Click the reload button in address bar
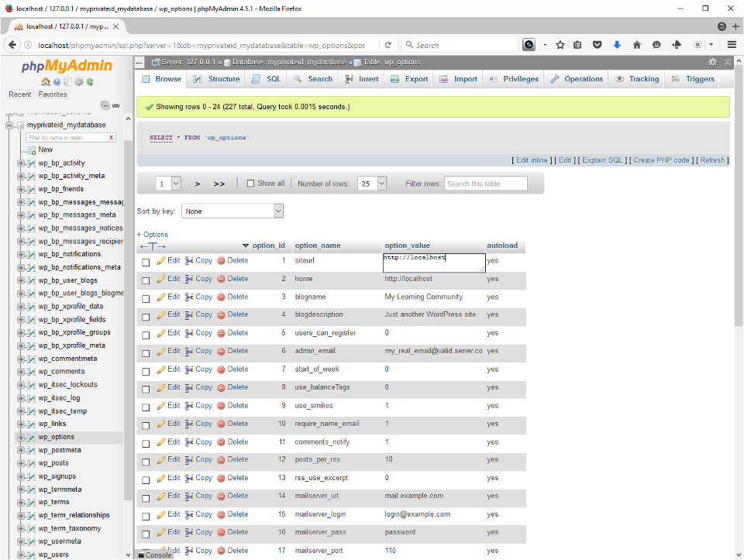 (x=388, y=45)
